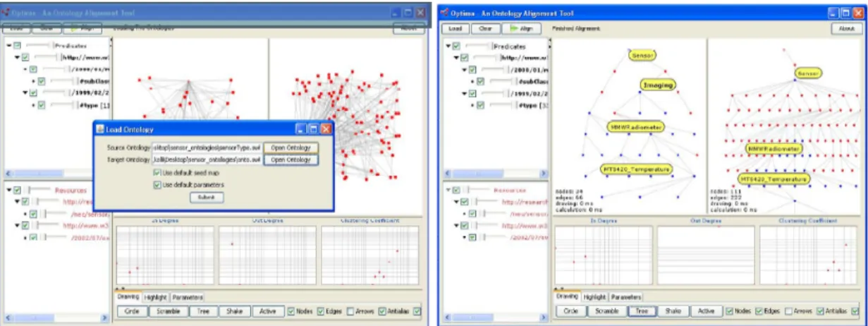Apply Tree layout in the Finished Alignment window
Image resolution: width=868 pixels, height=326 pixels.
click(x=641, y=310)
